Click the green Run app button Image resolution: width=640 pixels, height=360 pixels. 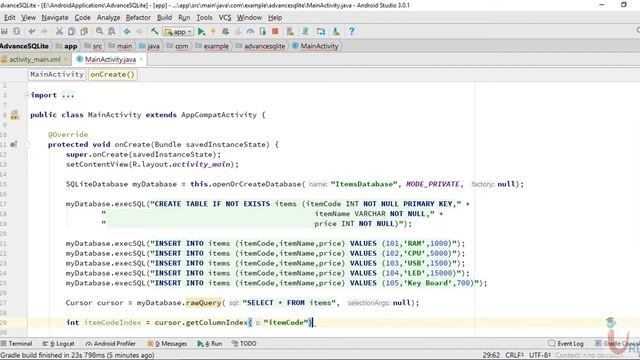(x=201, y=31)
